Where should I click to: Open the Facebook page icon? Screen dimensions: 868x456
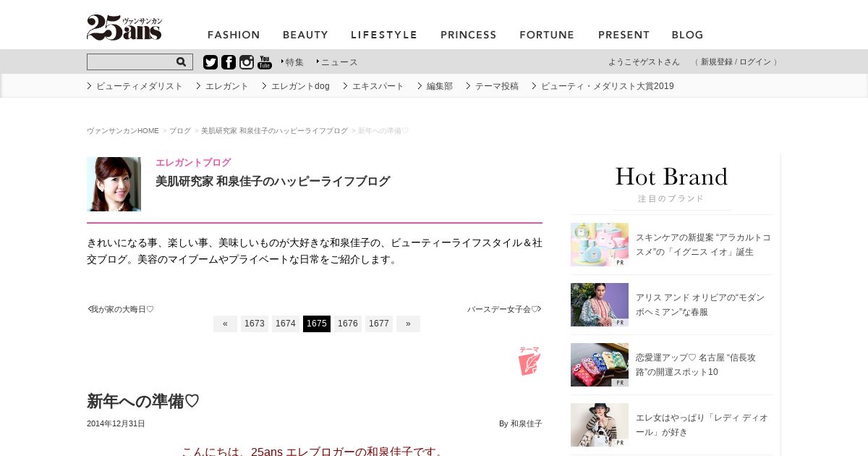tap(229, 62)
